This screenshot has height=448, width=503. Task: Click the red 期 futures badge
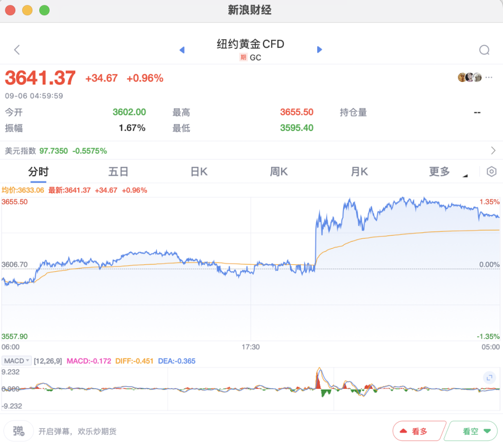coord(243,57)
